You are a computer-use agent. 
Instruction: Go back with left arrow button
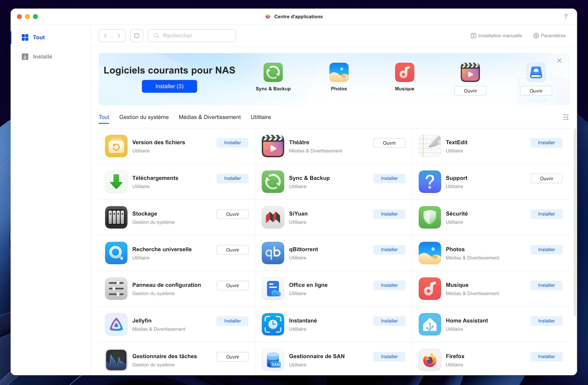(x=106, y=36)
